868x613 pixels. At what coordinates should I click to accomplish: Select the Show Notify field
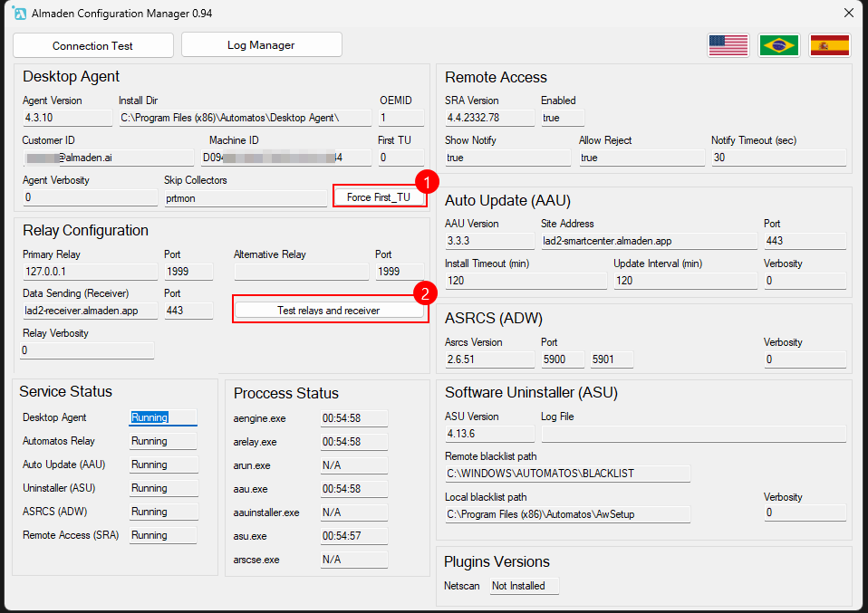coord(507,158)
